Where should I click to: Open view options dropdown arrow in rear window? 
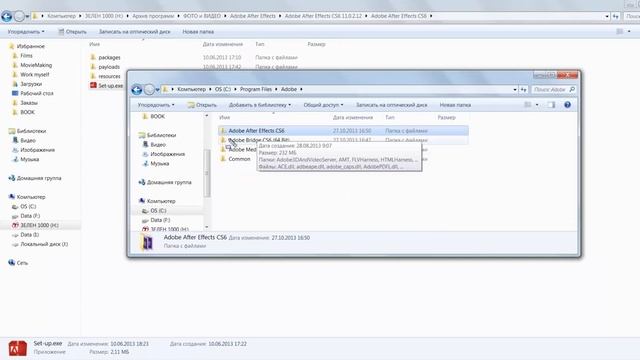coord(629,31)
